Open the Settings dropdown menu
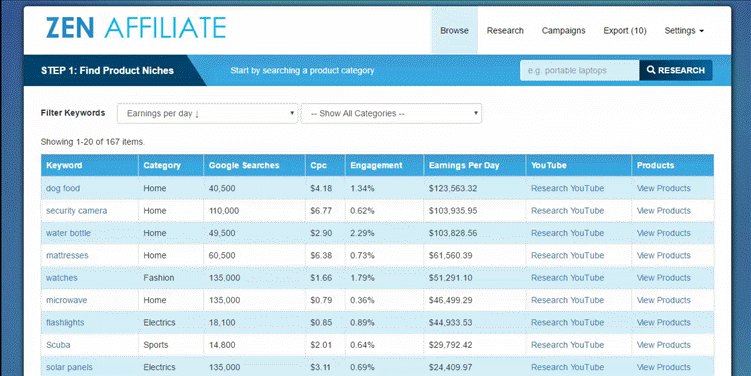751x376 pixels. point(684,31)
